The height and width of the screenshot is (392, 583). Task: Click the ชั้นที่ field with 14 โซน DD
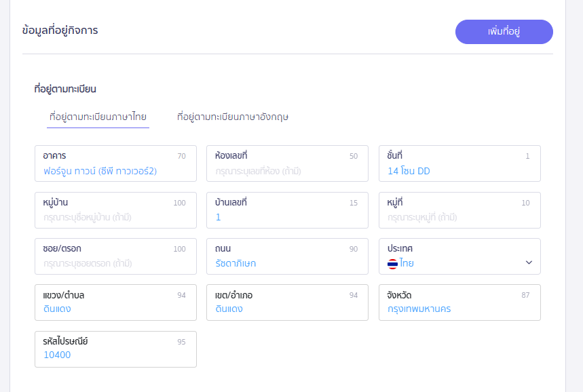459,171
